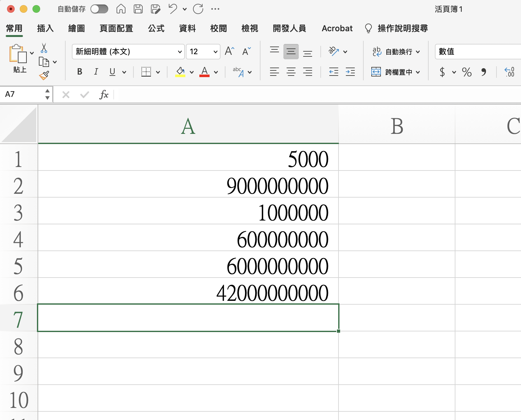Click the home icon in title bar

click(121, 9)
